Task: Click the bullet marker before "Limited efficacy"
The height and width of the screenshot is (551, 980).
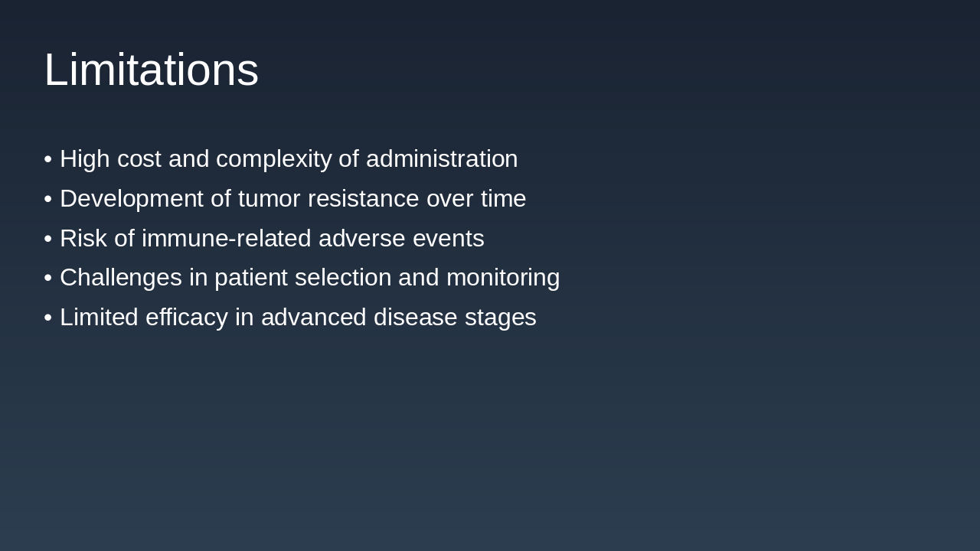Action: 48,318
